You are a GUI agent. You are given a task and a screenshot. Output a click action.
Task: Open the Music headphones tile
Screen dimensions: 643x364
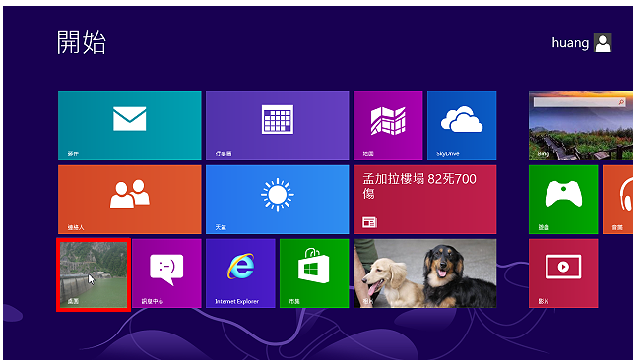point(618,199)
